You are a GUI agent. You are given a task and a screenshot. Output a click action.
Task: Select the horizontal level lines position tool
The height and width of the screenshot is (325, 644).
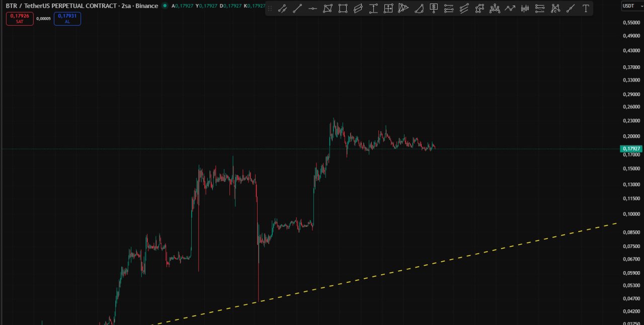[449, 9]
